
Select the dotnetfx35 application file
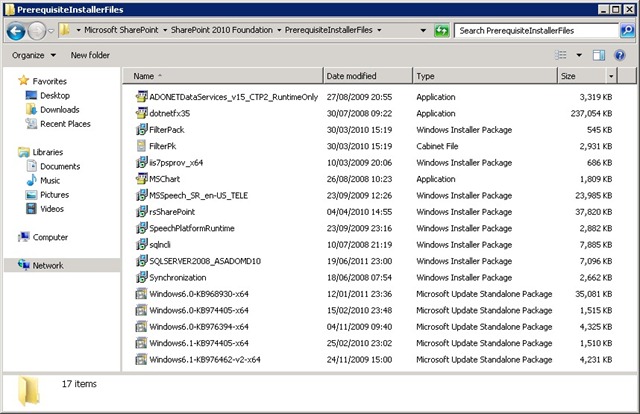(x=169, y=113)
